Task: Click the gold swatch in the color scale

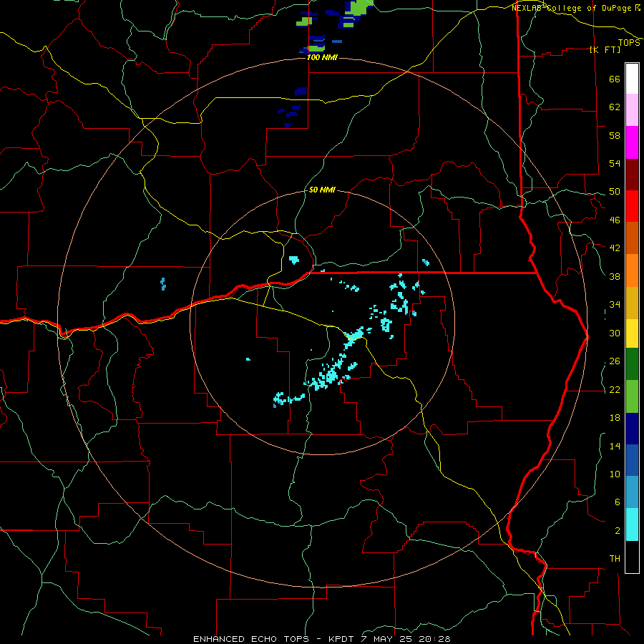Action: click(632, 303)
